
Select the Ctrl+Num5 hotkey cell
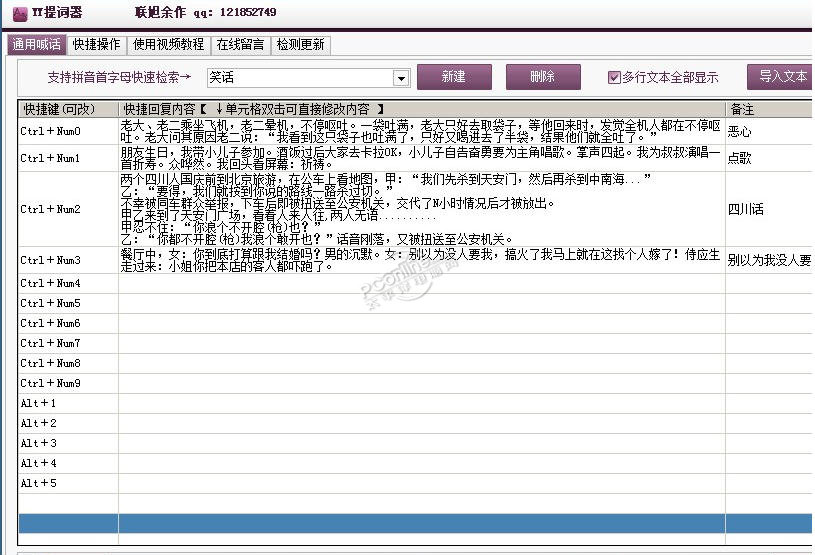69,303
